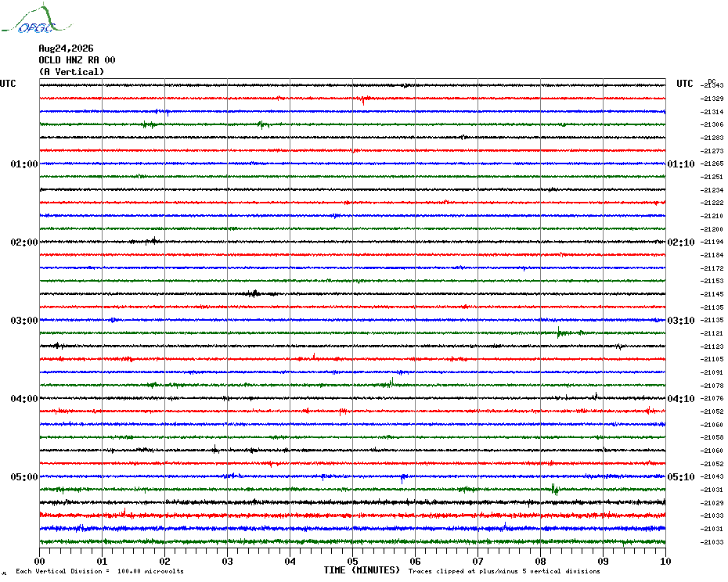Click the 04 minute tick label
The image size is (728, 582).
(x=290, y=561)
